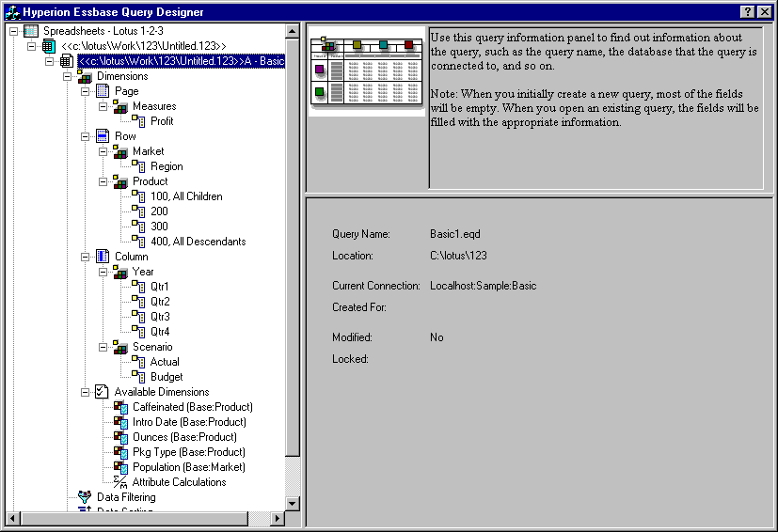Click the Column layout icon
Viewport: 778px width, 532px height.
[x=103, y=257]
